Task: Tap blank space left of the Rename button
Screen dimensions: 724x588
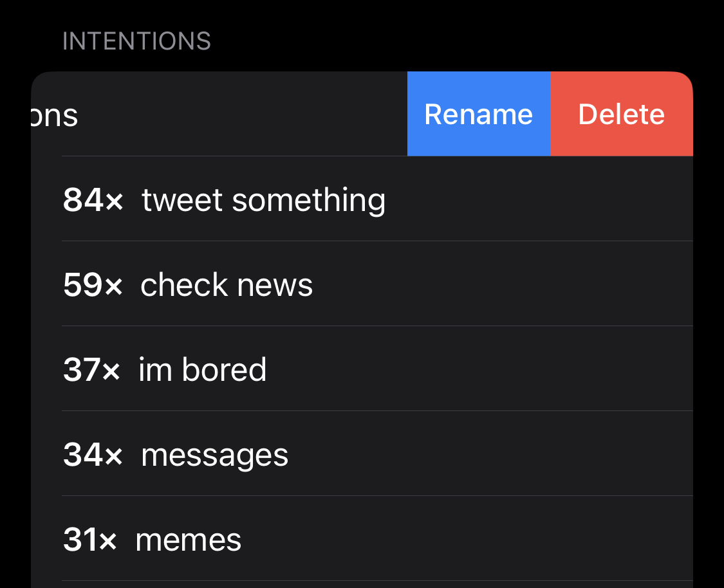Action: [245, 115]
